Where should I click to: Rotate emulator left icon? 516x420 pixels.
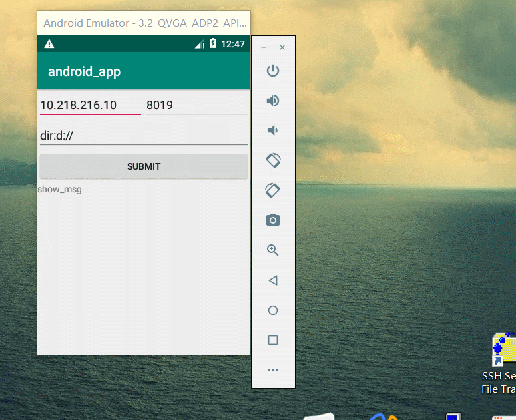273,160
